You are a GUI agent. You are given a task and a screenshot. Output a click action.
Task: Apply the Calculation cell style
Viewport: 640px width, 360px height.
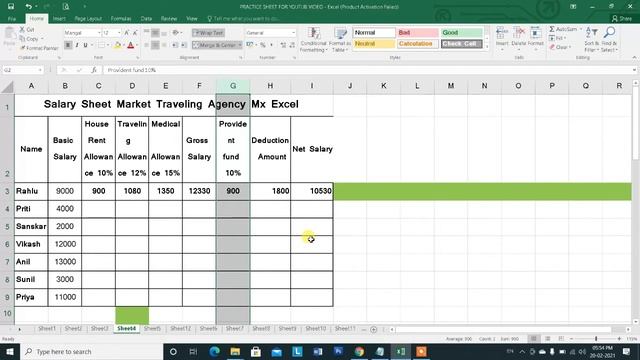(x=418, y=44)
